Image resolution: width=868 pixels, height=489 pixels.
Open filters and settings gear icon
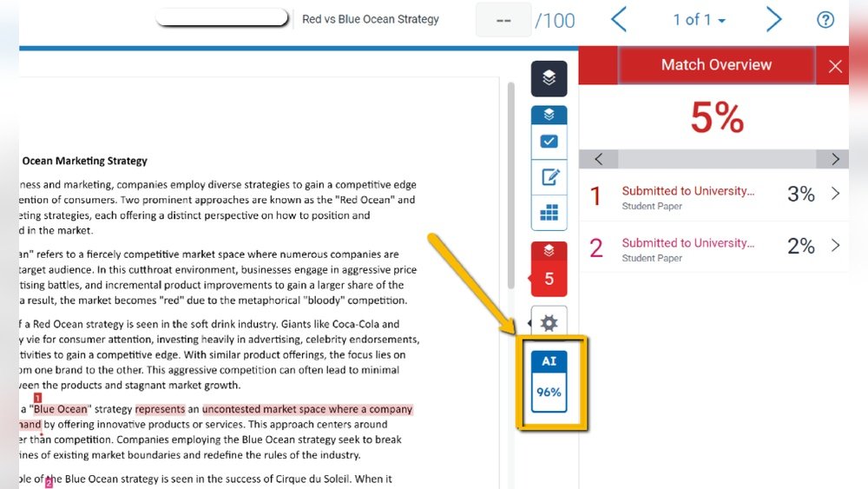tap(549, 323)
